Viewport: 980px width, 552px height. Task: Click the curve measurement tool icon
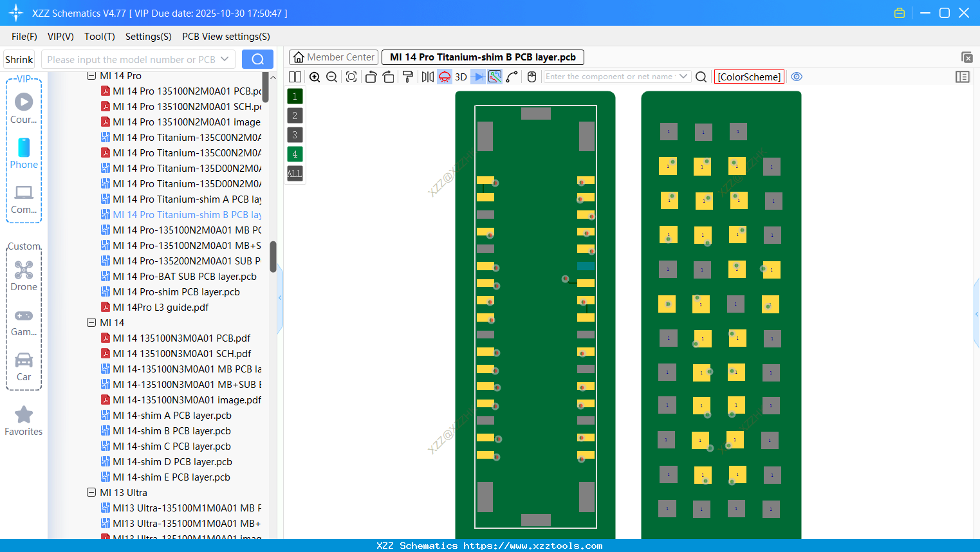pos(510,77)
